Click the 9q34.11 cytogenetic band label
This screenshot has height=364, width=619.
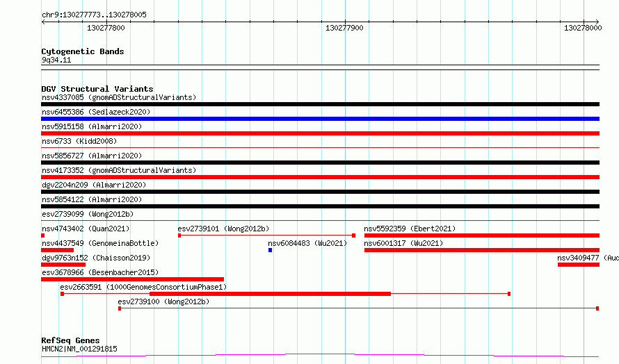coord(56,60)
